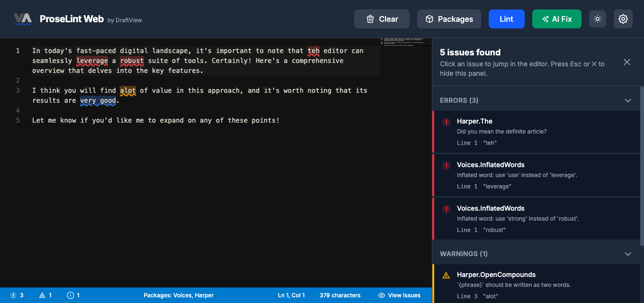Select the 'leverage' inflated word issue description

coord(517,175)
